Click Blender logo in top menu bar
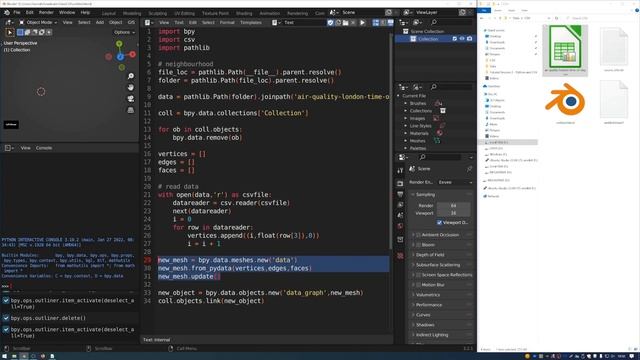 (x=7, y=13)
